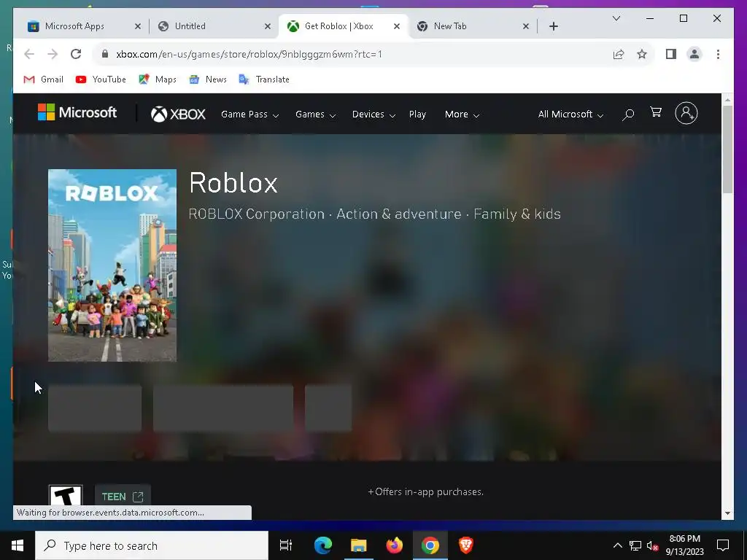747x560 pixels.
Task: Show hidden system tray icons
Action: 617,545
